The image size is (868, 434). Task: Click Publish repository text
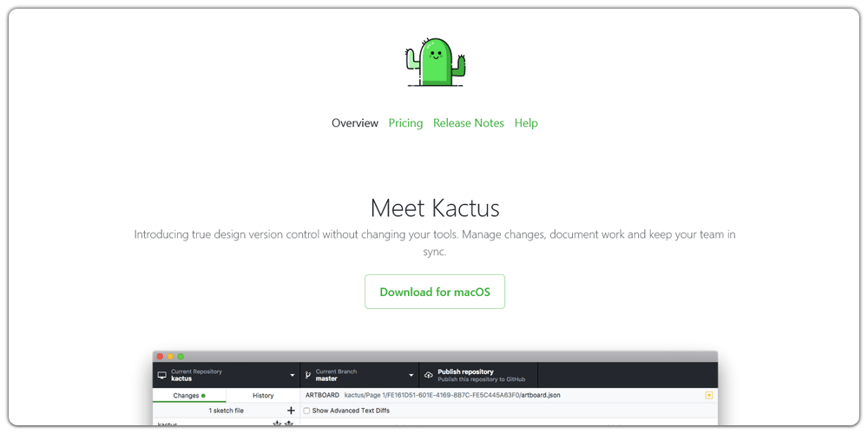pos(465,372)
